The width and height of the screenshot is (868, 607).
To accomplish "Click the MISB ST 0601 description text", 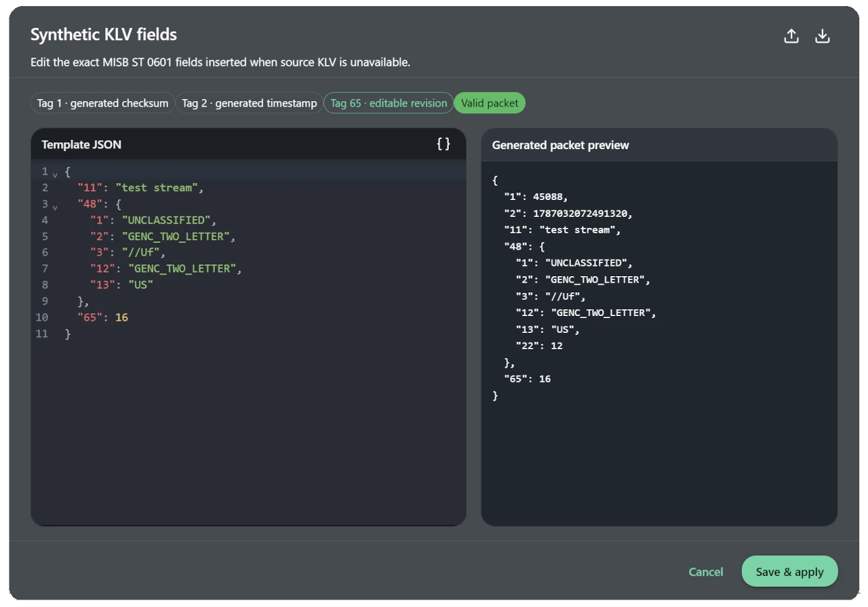I will tap(220, 62).
